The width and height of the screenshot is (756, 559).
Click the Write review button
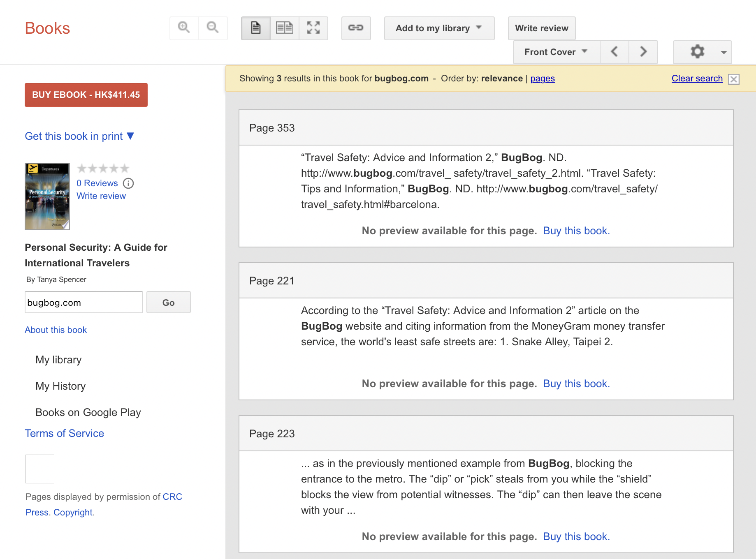(542, 28)
